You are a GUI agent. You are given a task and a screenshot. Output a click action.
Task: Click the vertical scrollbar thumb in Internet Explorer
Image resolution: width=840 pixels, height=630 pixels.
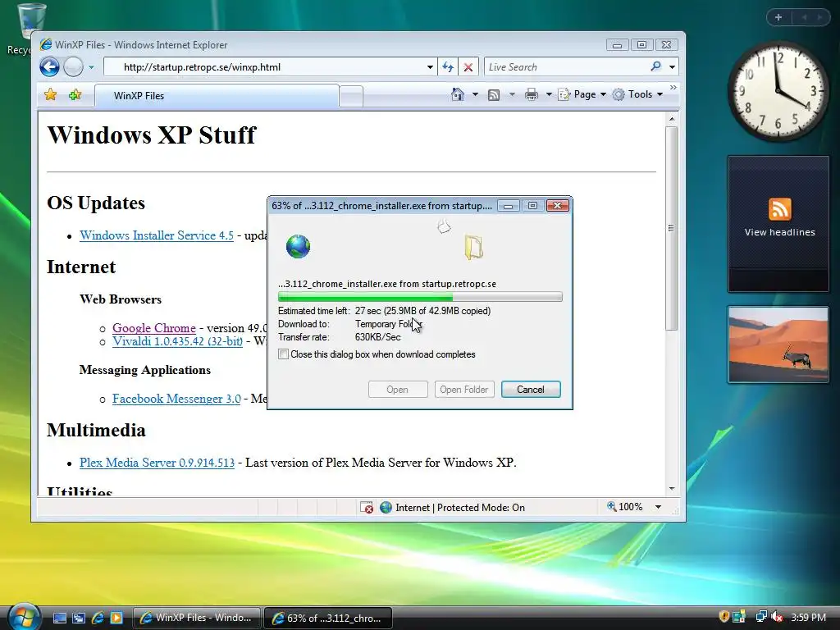click(x=671, y=228)
